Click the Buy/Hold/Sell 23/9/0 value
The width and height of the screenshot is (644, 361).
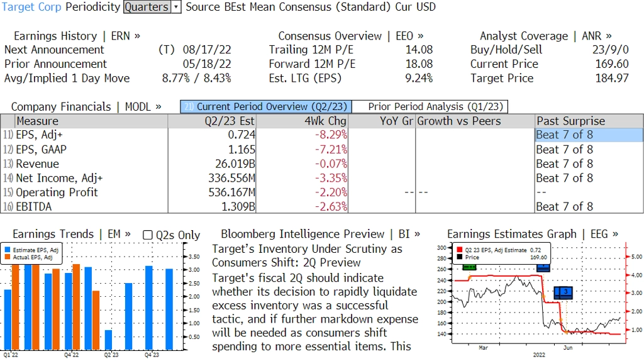coord(610,50)
